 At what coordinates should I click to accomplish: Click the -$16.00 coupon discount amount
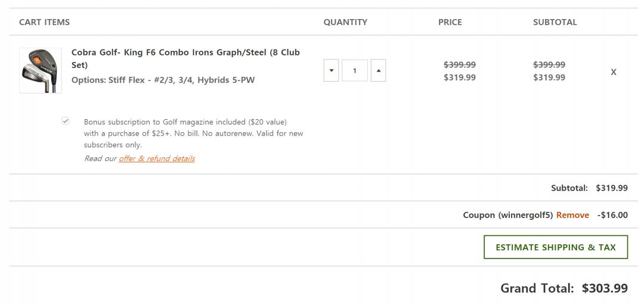612,215
